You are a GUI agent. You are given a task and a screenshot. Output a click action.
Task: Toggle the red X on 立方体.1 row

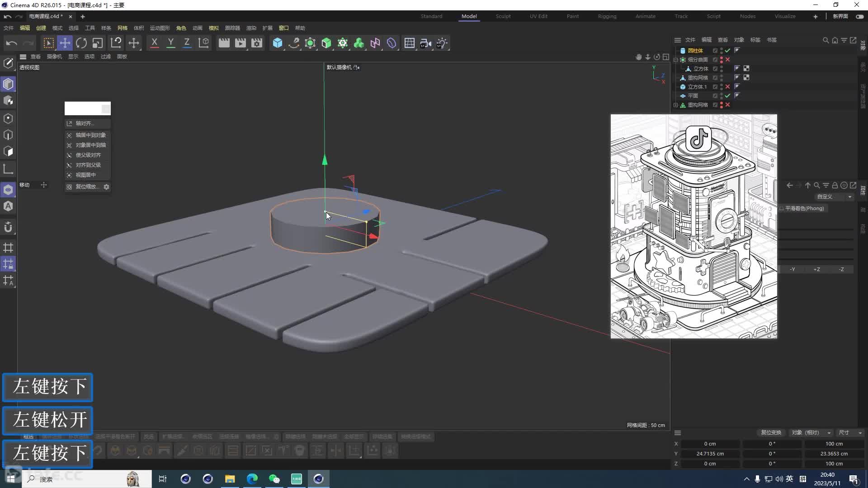click(x=727, y=87)
